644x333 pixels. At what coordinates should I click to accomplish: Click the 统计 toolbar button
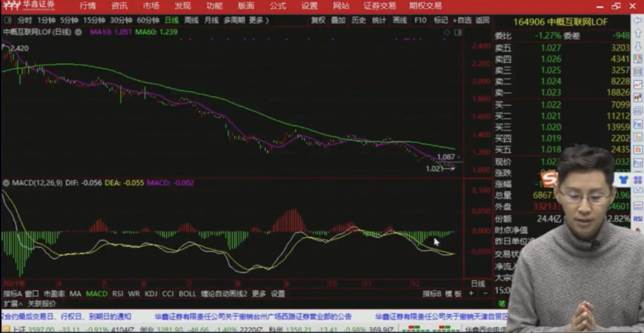379,20
